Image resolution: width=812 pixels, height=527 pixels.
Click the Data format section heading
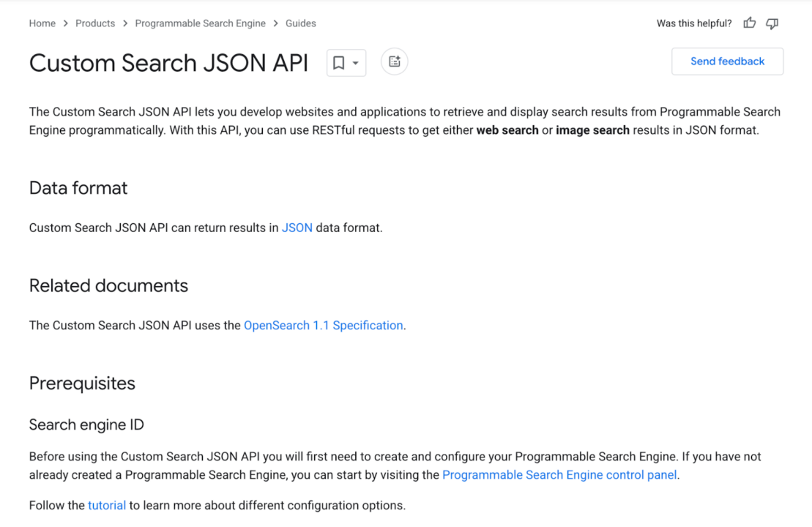pyautogui.click(x=78, y=188)
